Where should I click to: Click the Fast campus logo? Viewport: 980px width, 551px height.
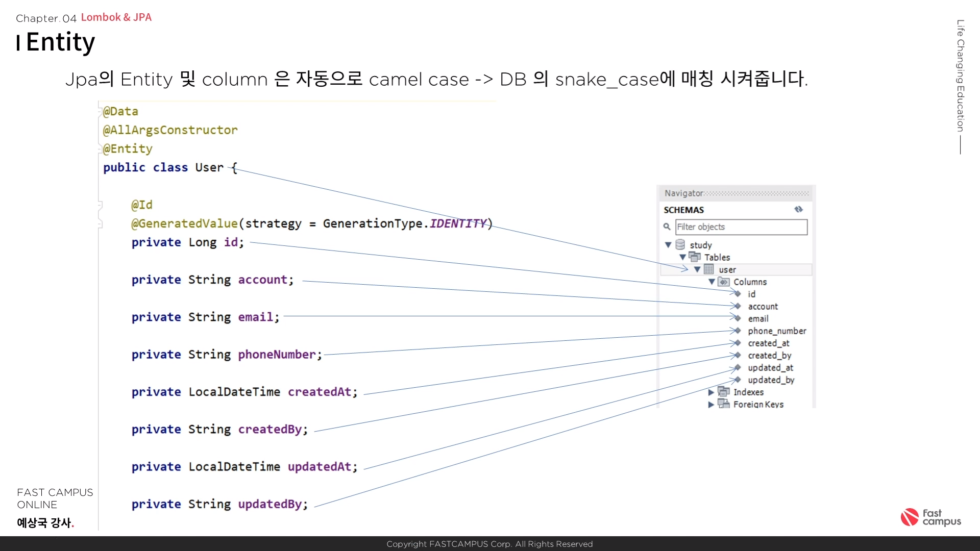pyautogui.click(x=930, y=517)
